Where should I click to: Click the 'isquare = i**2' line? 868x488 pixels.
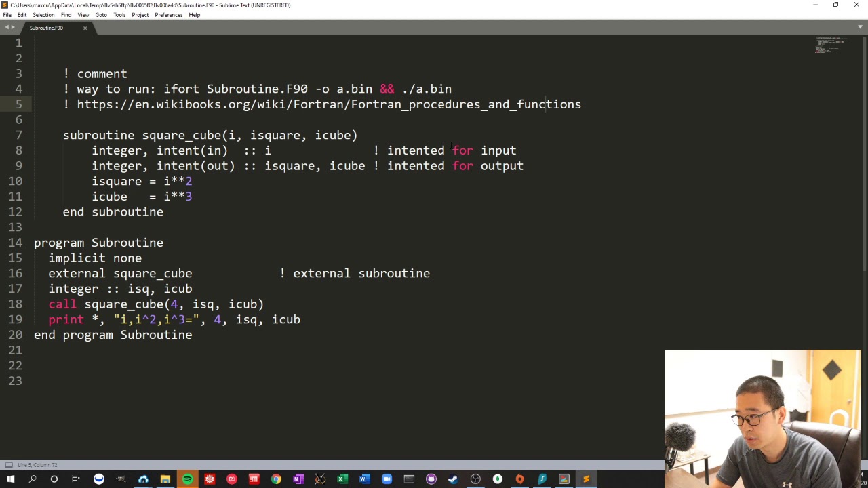pos(142,181)
